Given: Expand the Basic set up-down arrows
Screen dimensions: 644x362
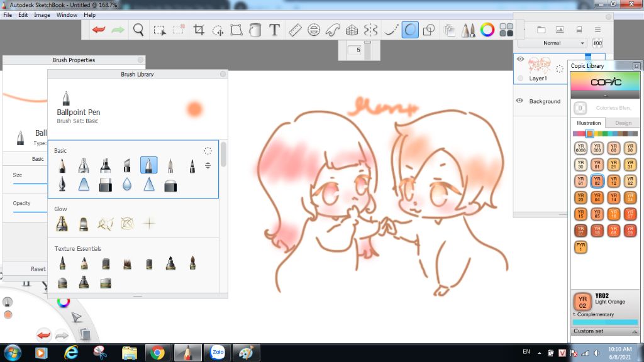Looking at the screenshot, I should tap(208, 165).
